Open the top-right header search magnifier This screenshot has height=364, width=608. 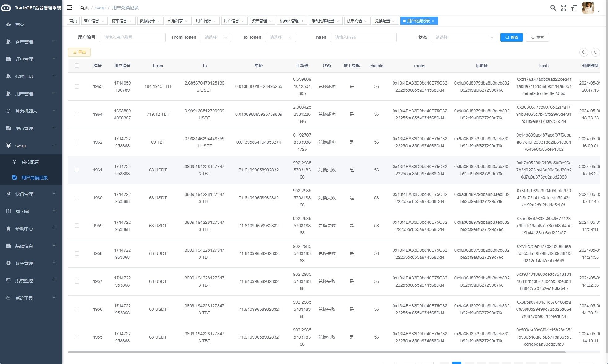(x=553, y=8)
